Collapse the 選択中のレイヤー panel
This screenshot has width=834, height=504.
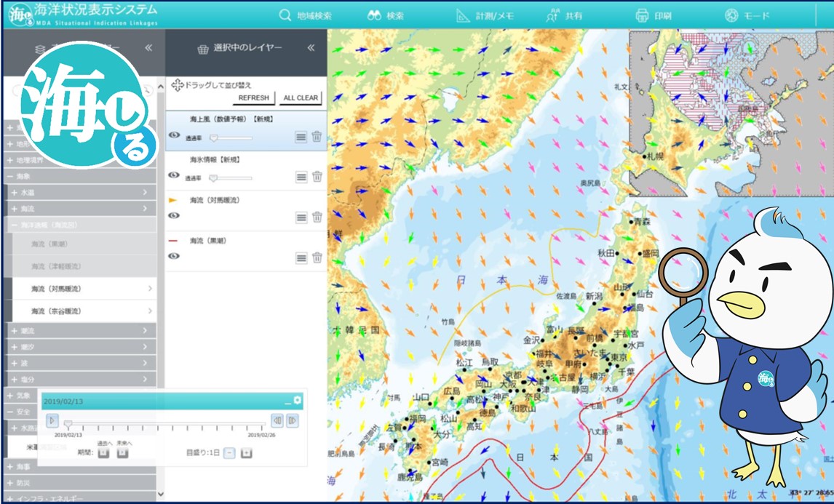(311, 48)
